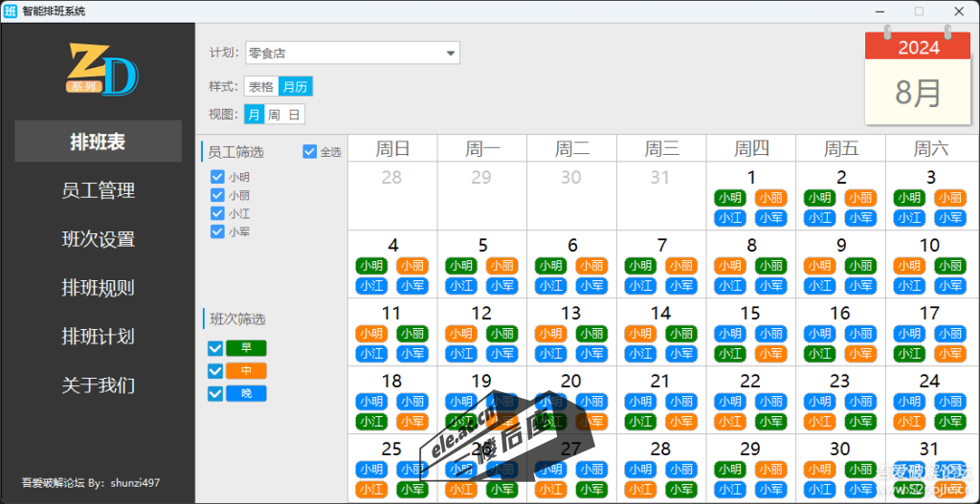Select the 小军 tag on August 15
This screenshot has height=504, width=980.
[770, 354]
